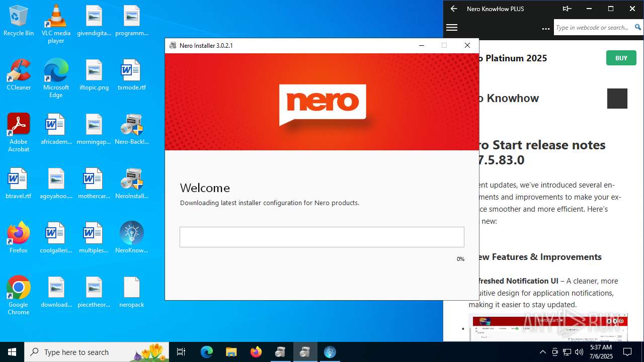Open File Explorer from the taskbar
This screenshot has width=644, height=362.
coord(231,352)
